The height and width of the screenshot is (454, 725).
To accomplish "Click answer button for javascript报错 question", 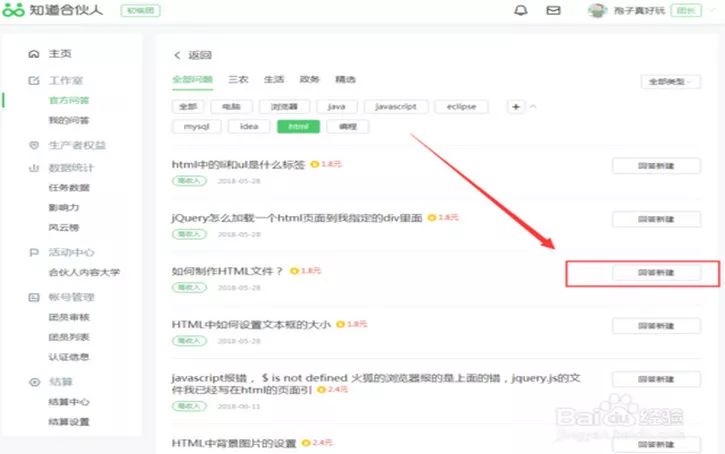I will (x=656, y=379).
